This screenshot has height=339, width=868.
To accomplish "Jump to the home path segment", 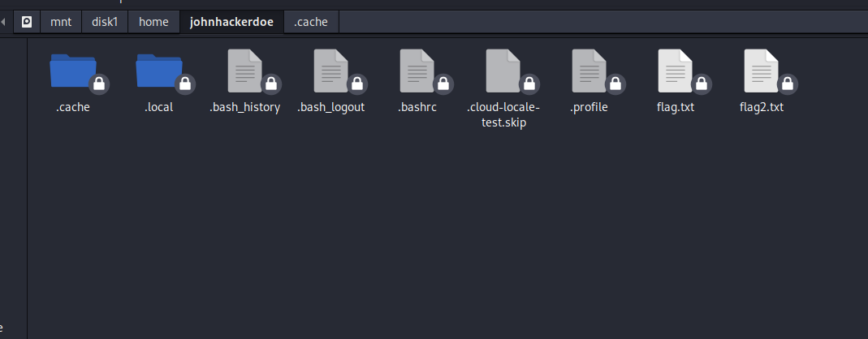I will tap(153, 22).
